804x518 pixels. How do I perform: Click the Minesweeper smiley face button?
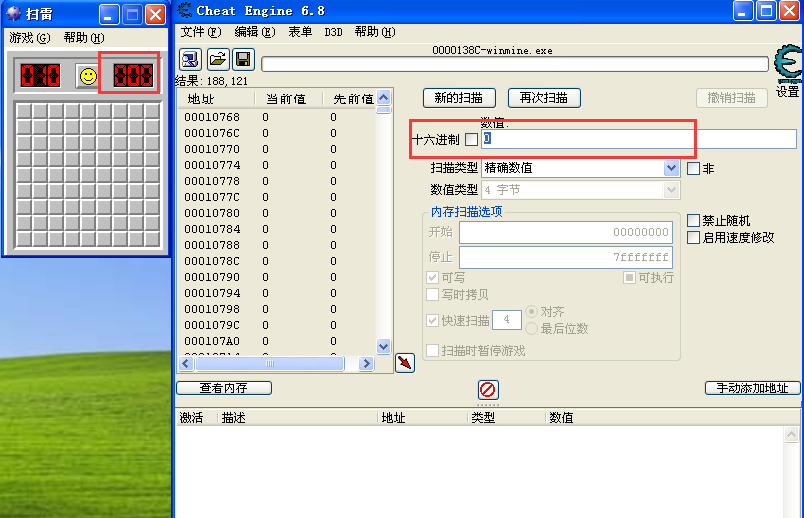tap(88, 76)
